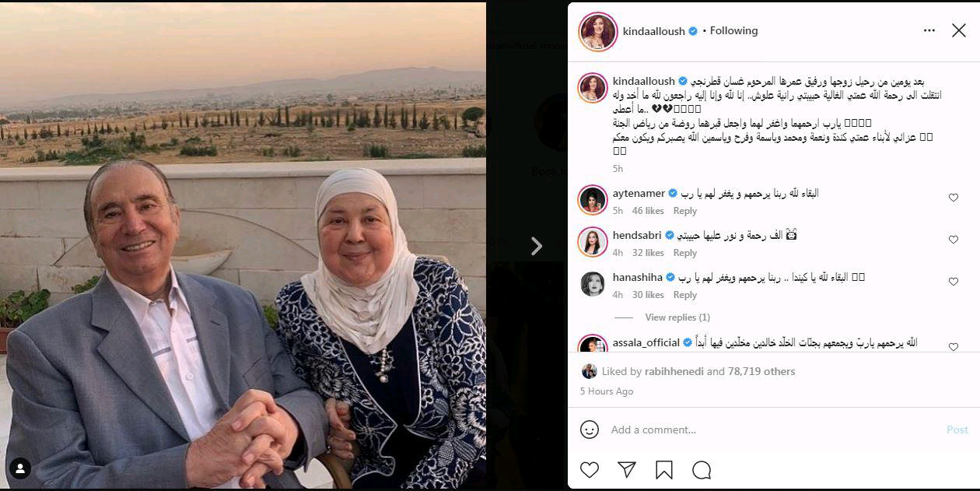This screenshot has height=491, width=980.
Task: Close the post dialog with X
Action: tap(959, 30)
